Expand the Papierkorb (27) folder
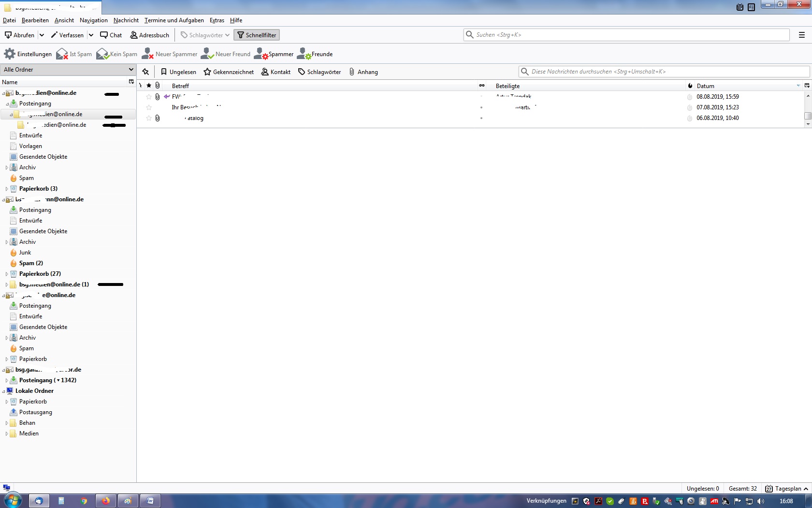The image size is (812, 508). point(6,274)
